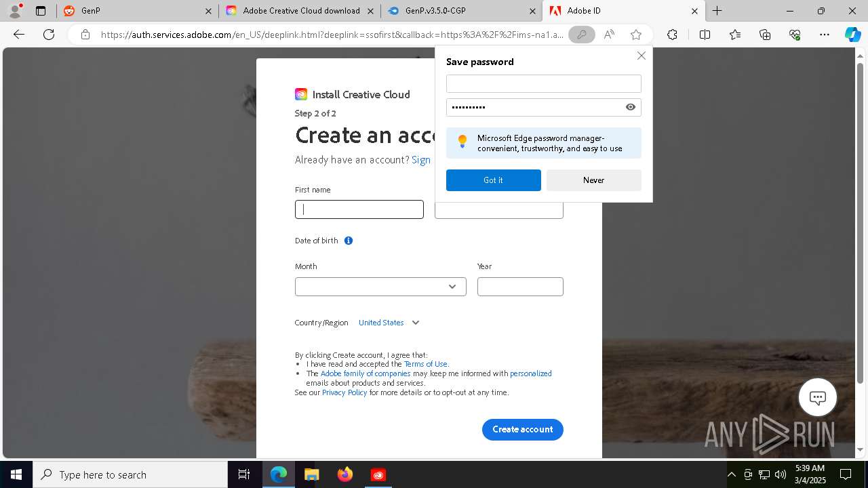Dismiss the Save password popup
This screenshot has width=868, height=488.
point(641,56)
